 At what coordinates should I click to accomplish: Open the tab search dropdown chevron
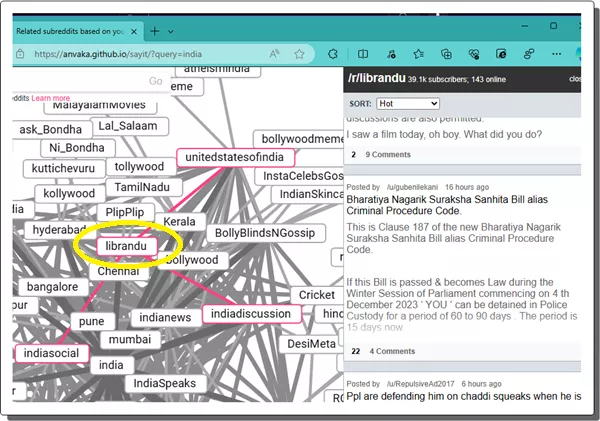(171, 31)
